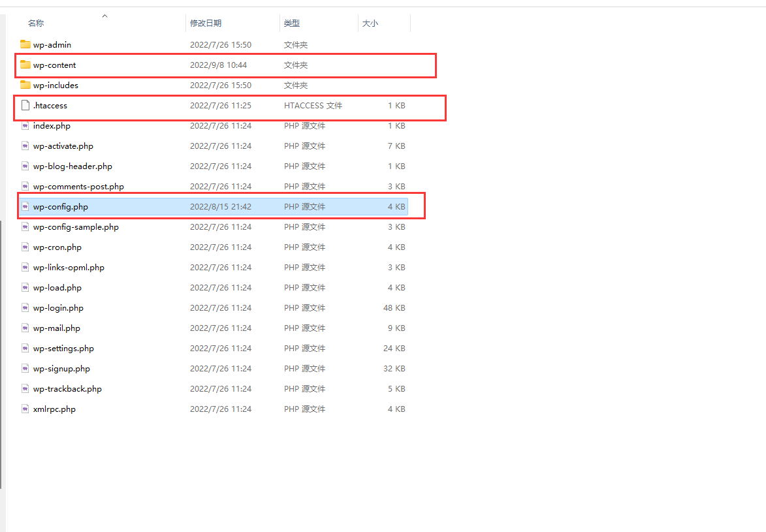766x532 pixels.
Task: Click the .htaccess file icon
Action: point(25,105)
